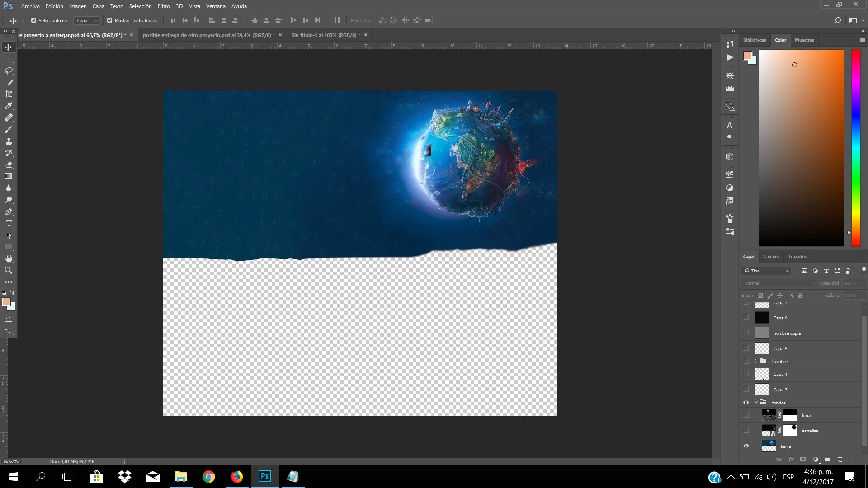Select the Pen tool

click(x=9, y=211)
